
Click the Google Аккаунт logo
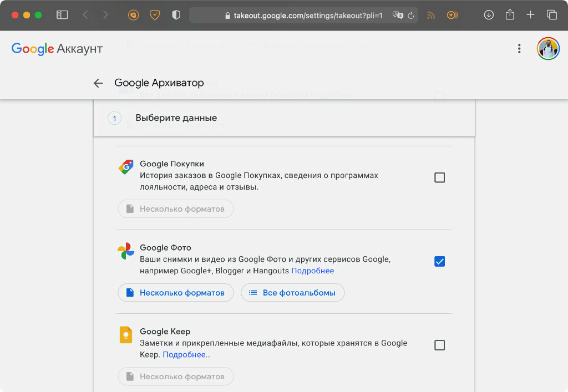[x=57, y=48]
